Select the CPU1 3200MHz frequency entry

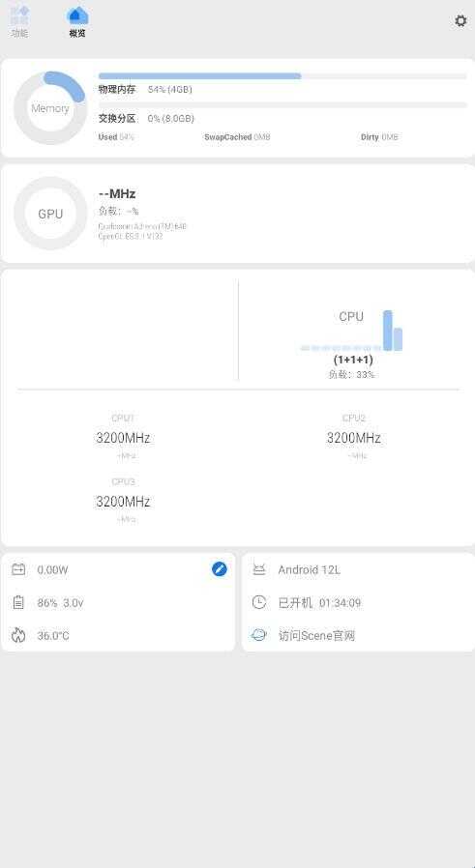[x=123, y=437]
